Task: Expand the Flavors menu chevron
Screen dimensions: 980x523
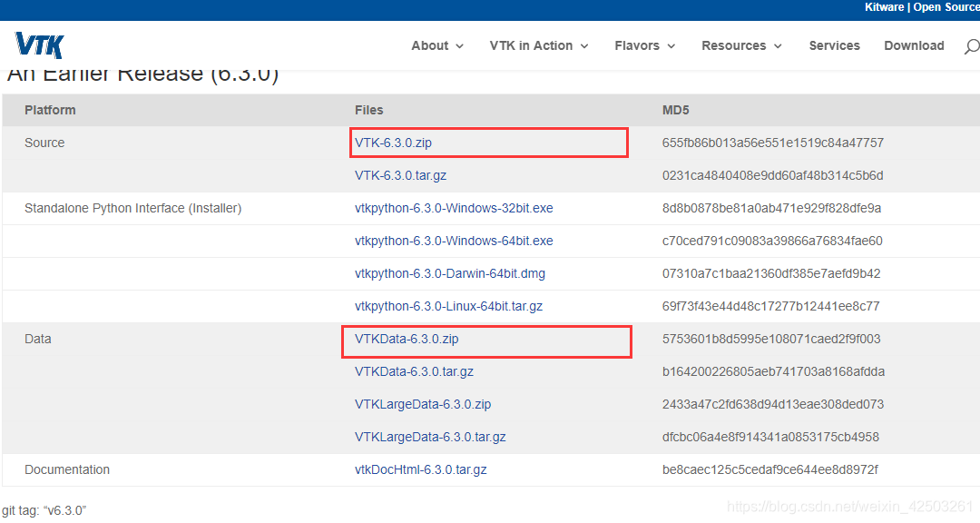Action: point(671,46)
